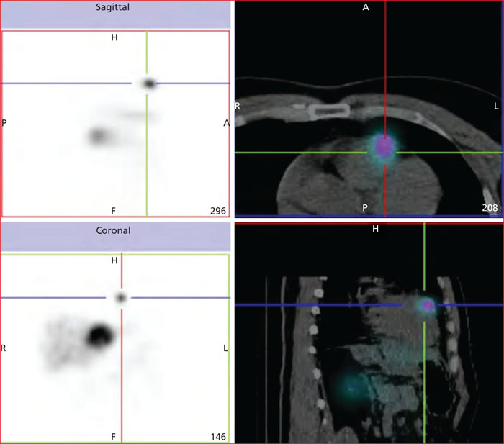This screenshot has height=444, width=504.
Task: Click the P label at bottom of axial view
Action: click(x=365, y=207)
